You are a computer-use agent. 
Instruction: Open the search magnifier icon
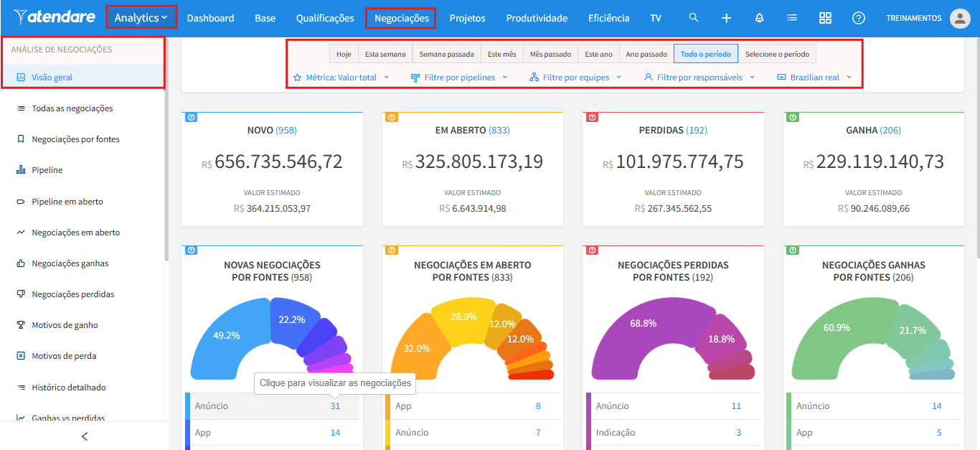(693, 18)
